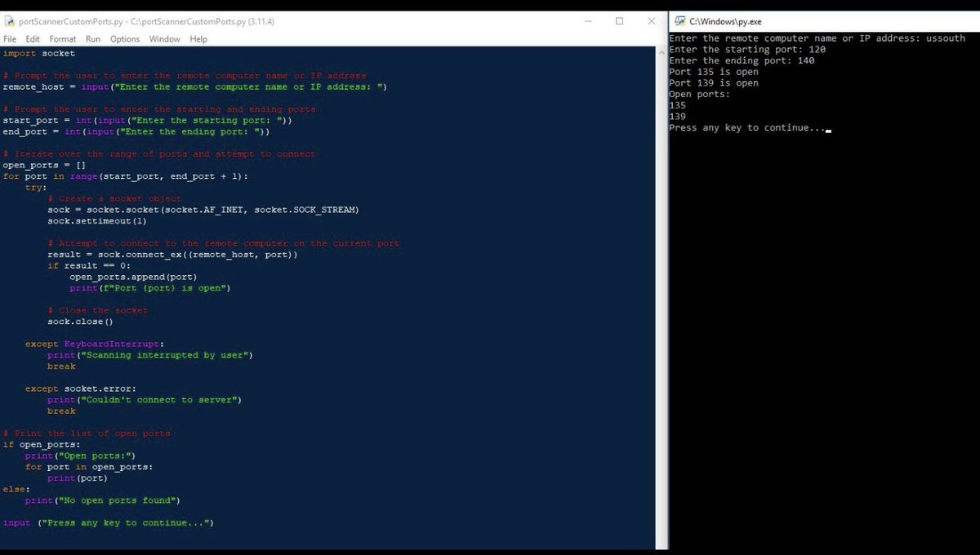Click the 'Attempt to connect' comment line
Image resolution: width=980 pixels, height=555 pixels.
(x=224, y=243)
